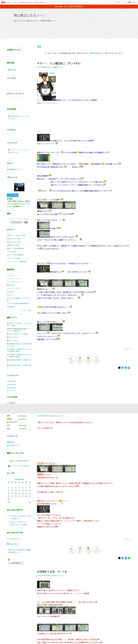This screenshot has height=644, width=138.
Task: Click the camera icon beside フォトチャンネルを作成する
Action: click(9, 466)
